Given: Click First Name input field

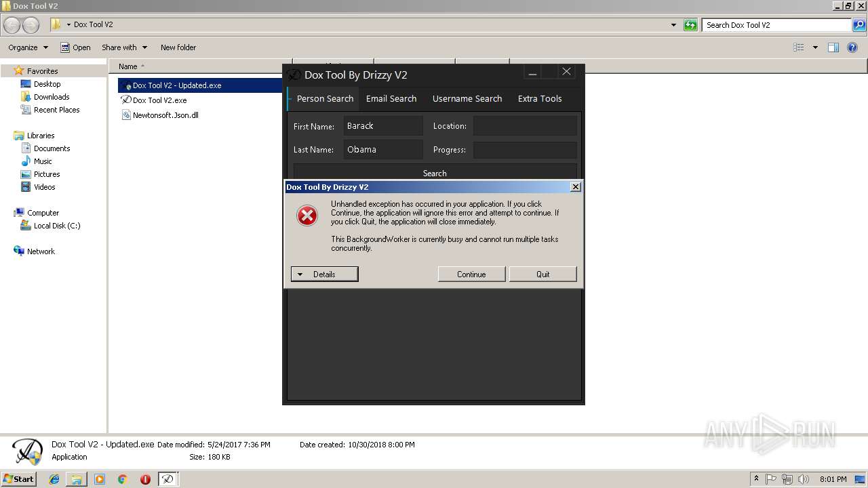Looking at the screenshot, I should pyautogui.click(x=383, y=126).
